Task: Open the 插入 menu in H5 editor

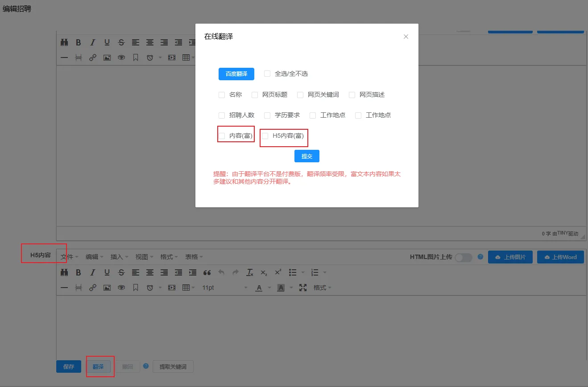Action: coord(119,257)
